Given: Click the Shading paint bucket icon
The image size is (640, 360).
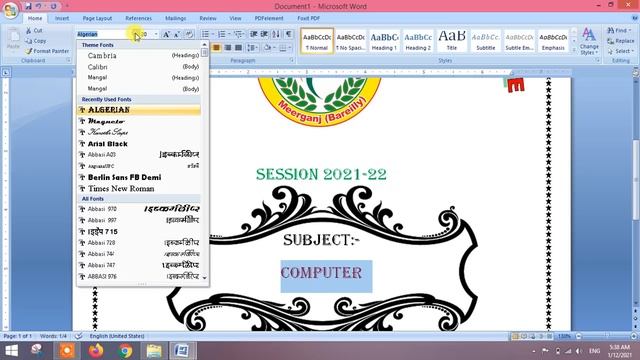Looking at the screenshot, I should click(x=267, y=48).
